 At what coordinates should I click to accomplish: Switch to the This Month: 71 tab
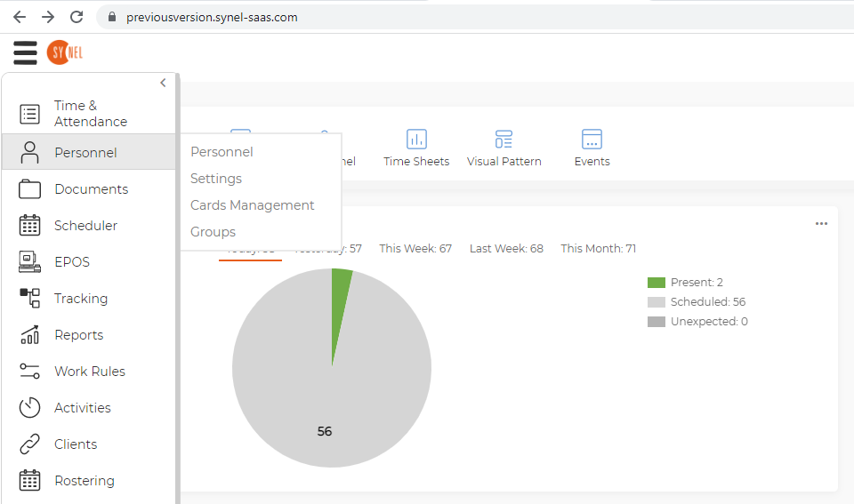pyautogui.click(x=599, y=249)
